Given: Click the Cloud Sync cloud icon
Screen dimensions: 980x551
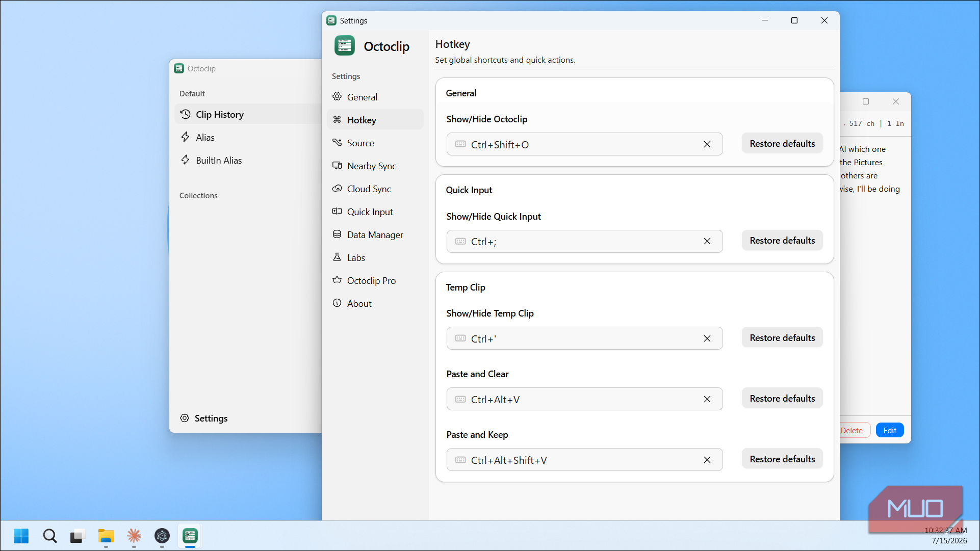Looking at the screenshot, I should coord(337,188).
